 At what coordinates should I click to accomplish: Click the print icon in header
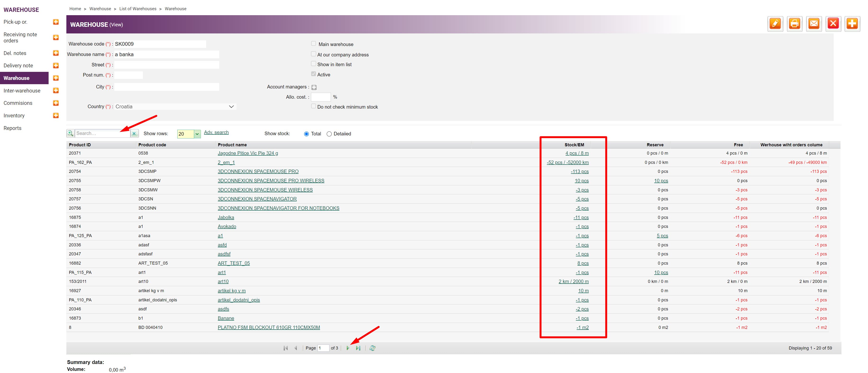794,23
